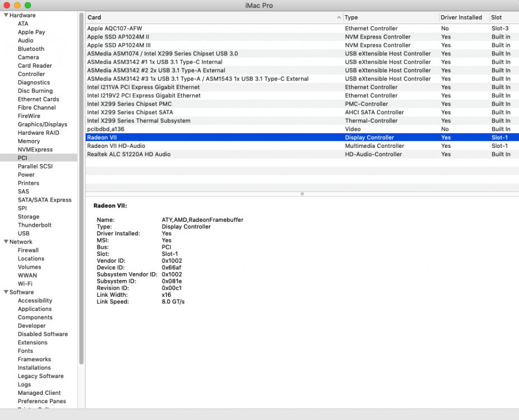
Task: Select SATA/SATA Express in the sidebar
Action: tap(45, 200)
